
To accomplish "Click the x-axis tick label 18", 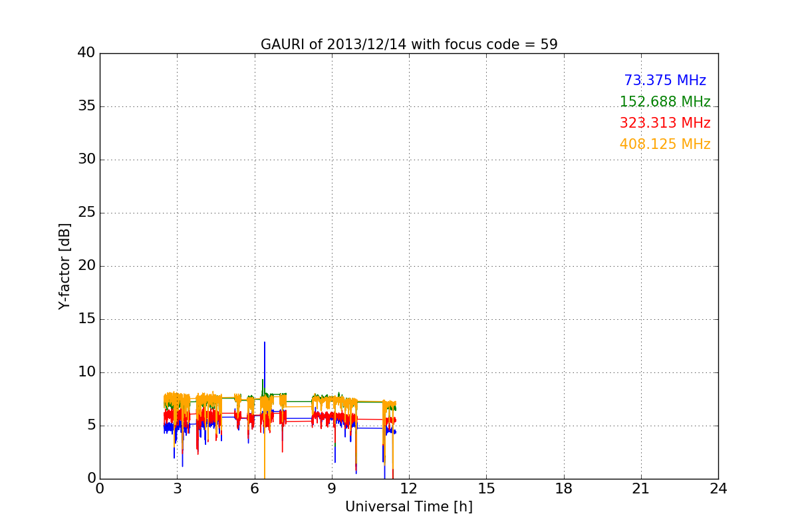I will [564, 489].
